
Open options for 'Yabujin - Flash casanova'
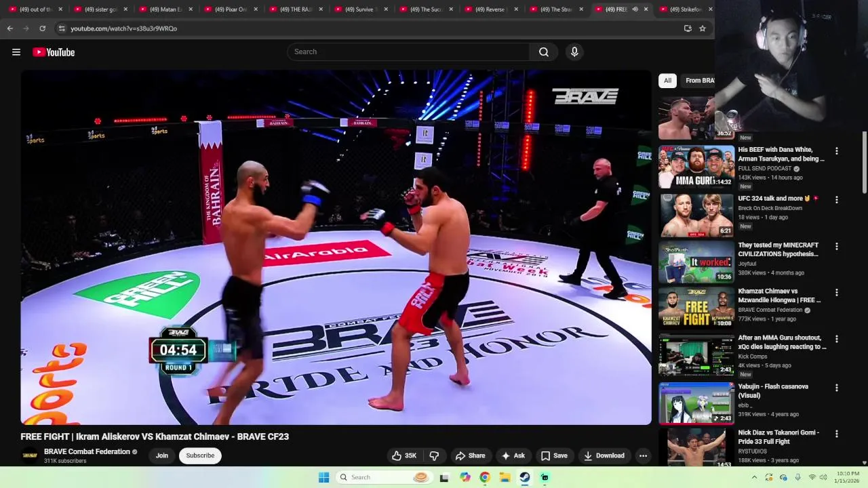click(836, 388)
